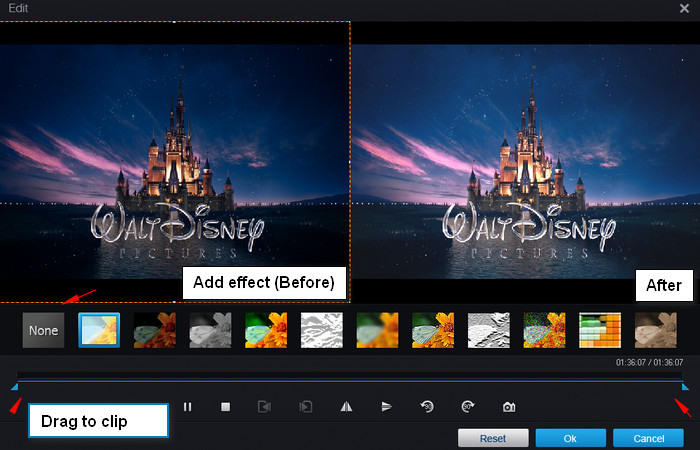Confirm edits with Ok button
Image resolution: width=700 pixels, height=450 pixels.
click(x=570, y=438)
